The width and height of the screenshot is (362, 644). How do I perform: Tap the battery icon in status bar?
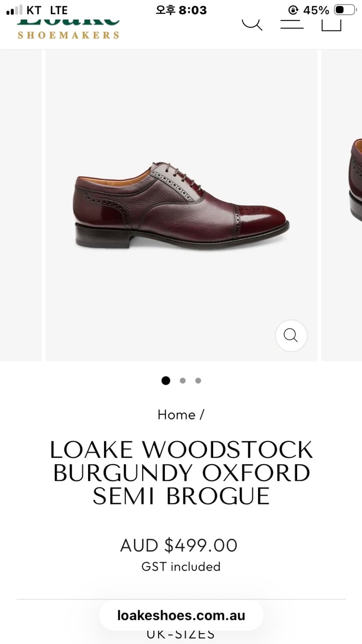point(345,10)
